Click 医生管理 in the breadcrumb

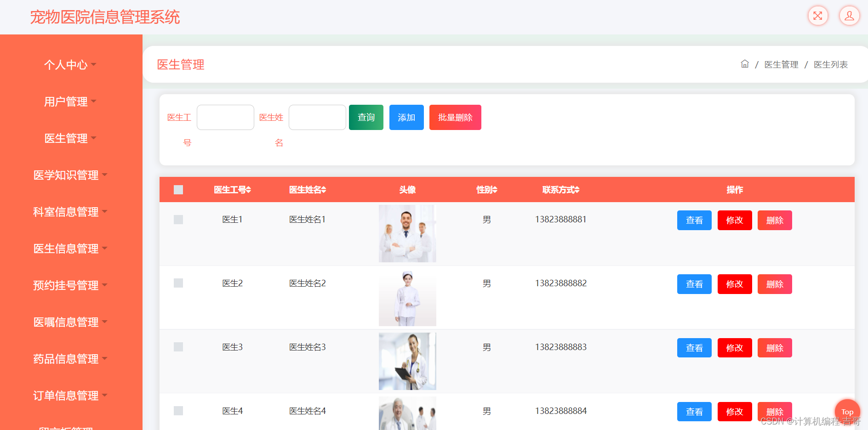[x=781, y=65]
